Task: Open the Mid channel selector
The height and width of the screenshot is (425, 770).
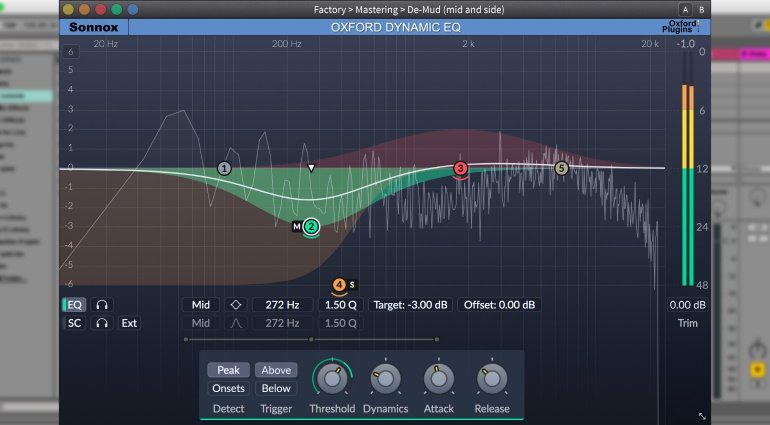Action: [200, 305]
